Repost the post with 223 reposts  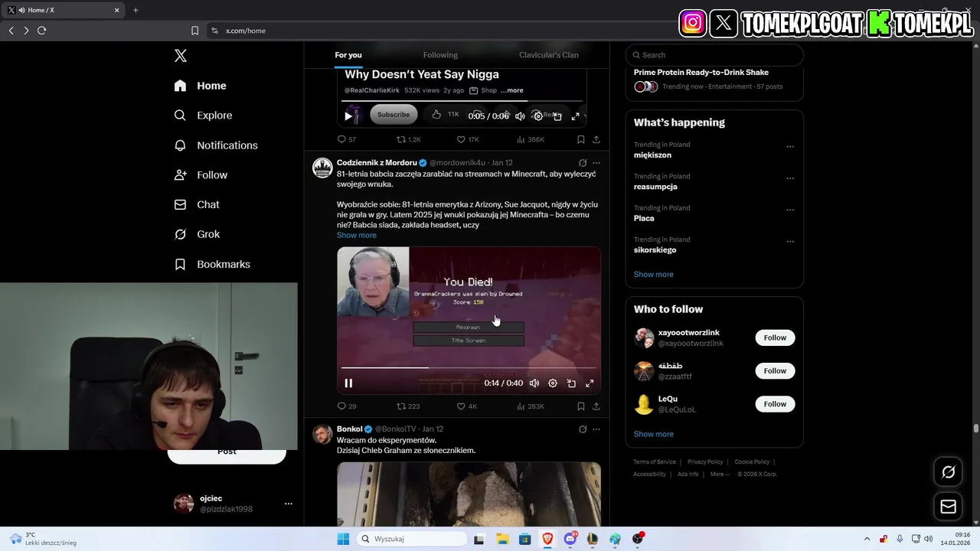tap(408, 406)
